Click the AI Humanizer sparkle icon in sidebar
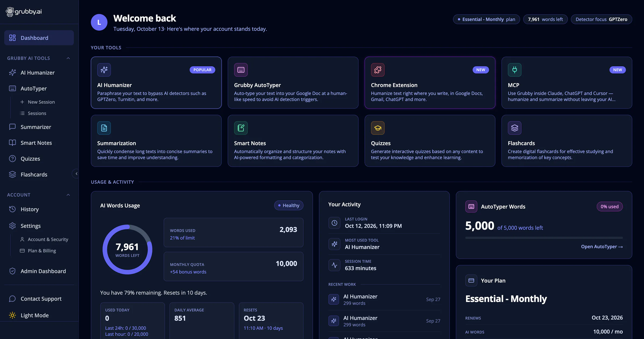644x339 pixels. pos(12,73)
